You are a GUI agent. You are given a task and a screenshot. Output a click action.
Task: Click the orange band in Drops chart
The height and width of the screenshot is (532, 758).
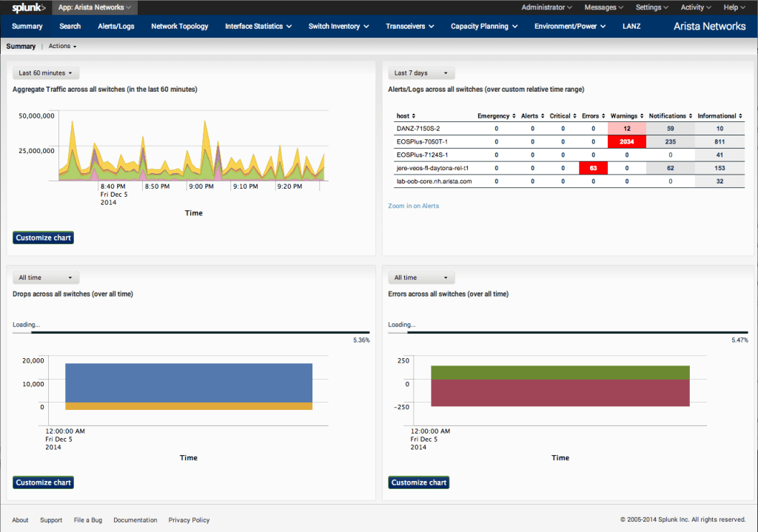pos(189,406)
